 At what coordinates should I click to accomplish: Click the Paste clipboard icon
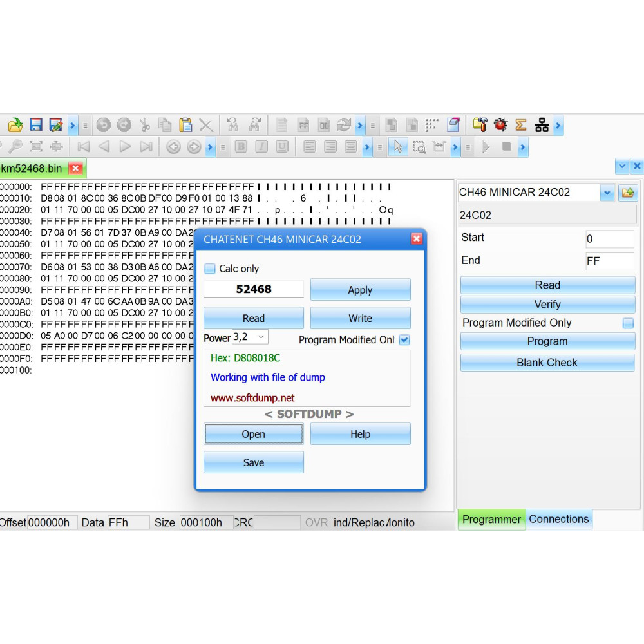click(x=185, y=125)
